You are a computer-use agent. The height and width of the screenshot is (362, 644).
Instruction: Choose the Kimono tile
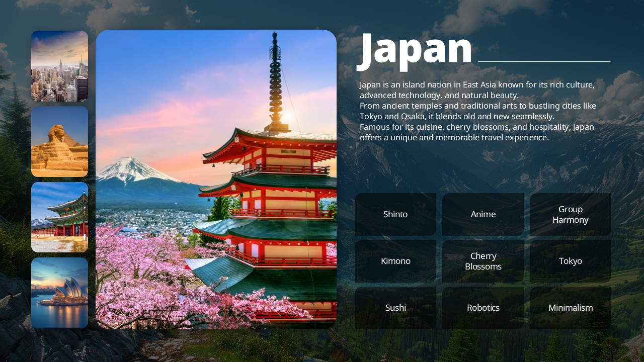[x=395, y=261]
